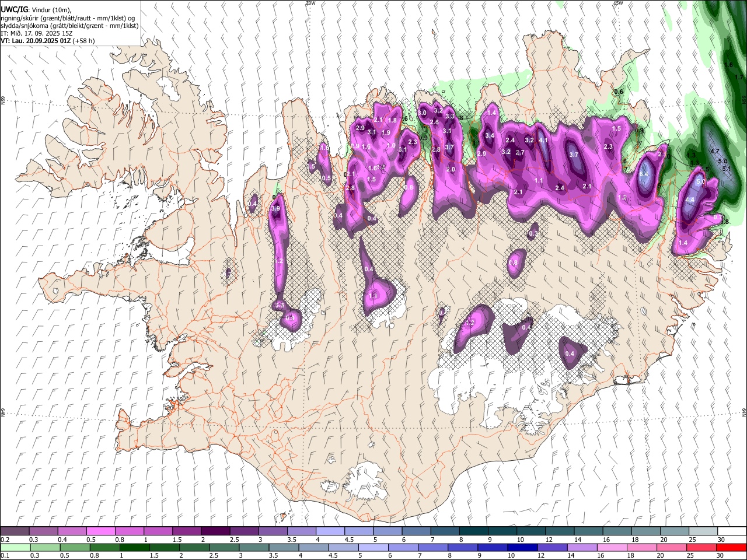Click the '15W' longitude label at the top edge
This screenshot has width=747, height=560.
pos(617,3)
